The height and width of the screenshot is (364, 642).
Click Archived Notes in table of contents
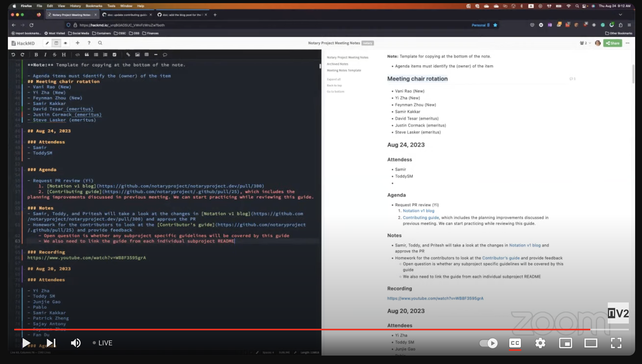(x=337, y=64)
